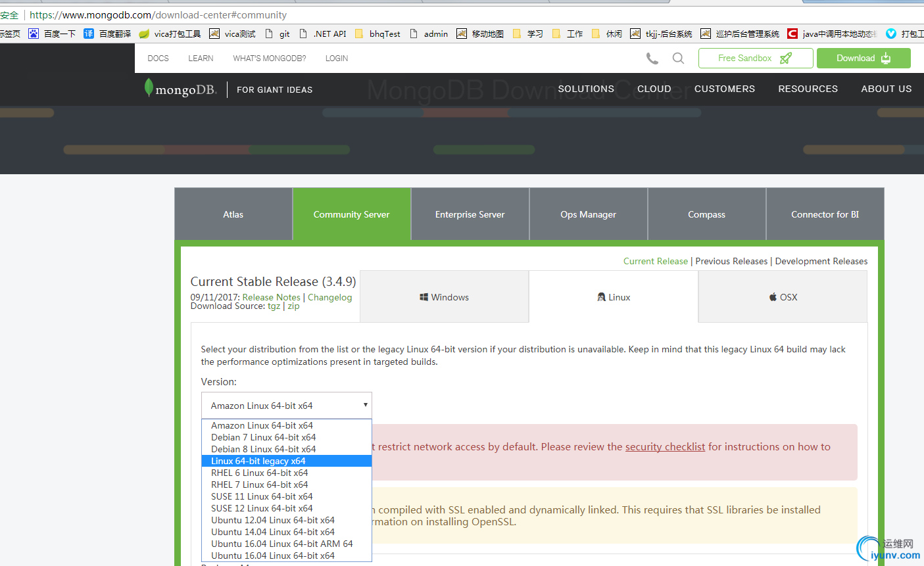The width and height of the screenshot is (924, 566).
Task: Open the 休闲 bookmark folder
Action: tap(606, 34)
